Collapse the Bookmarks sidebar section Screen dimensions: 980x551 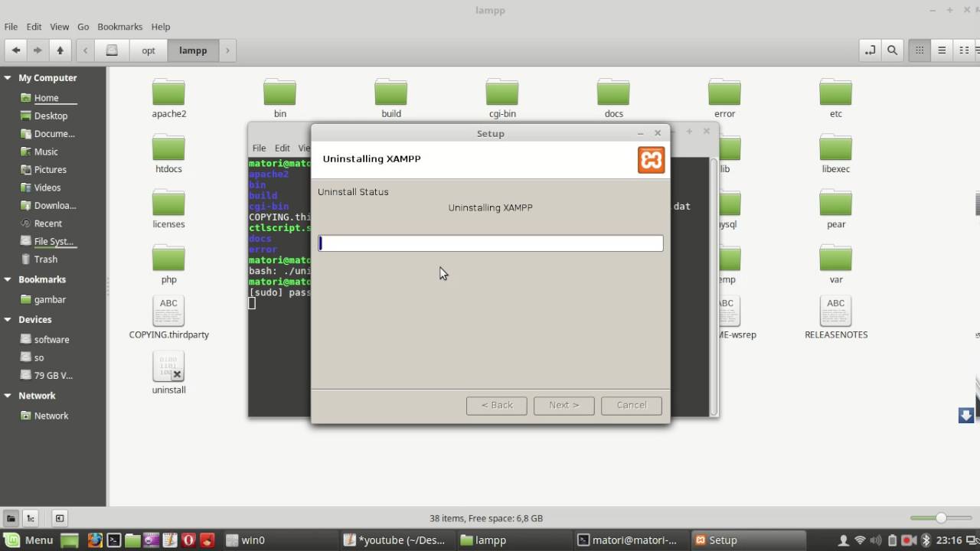point(8,280)
